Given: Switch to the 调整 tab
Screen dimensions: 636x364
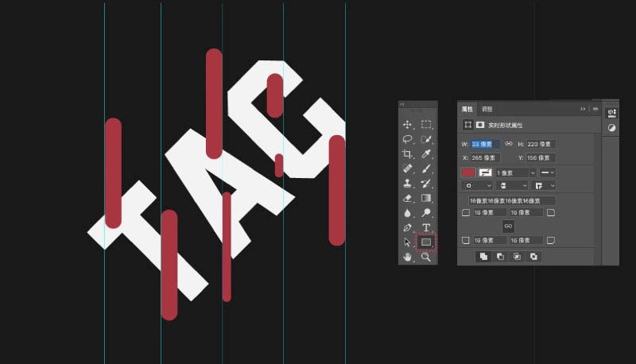Looking at the screenshot, I should 487,109.
